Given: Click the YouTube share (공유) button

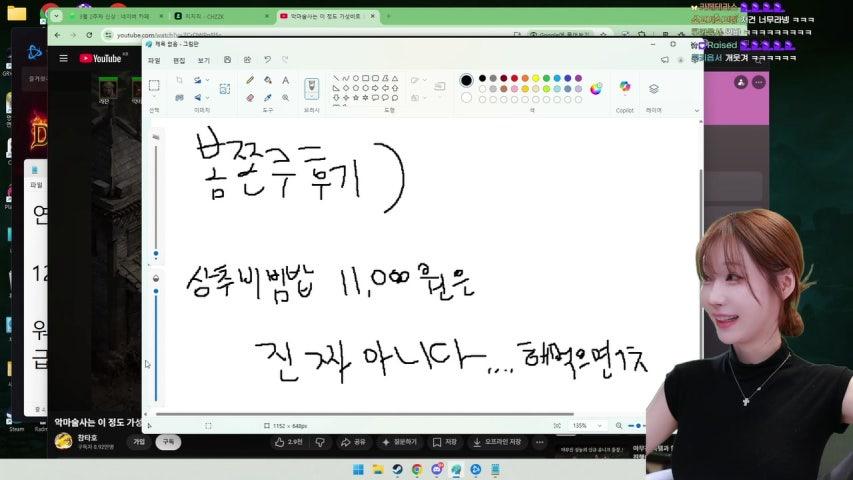Looking at the screenshot, I should [x=353, y=442].
